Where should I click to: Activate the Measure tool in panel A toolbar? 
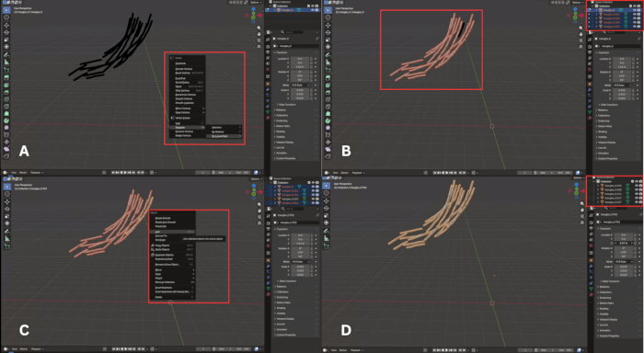point(6,62)
